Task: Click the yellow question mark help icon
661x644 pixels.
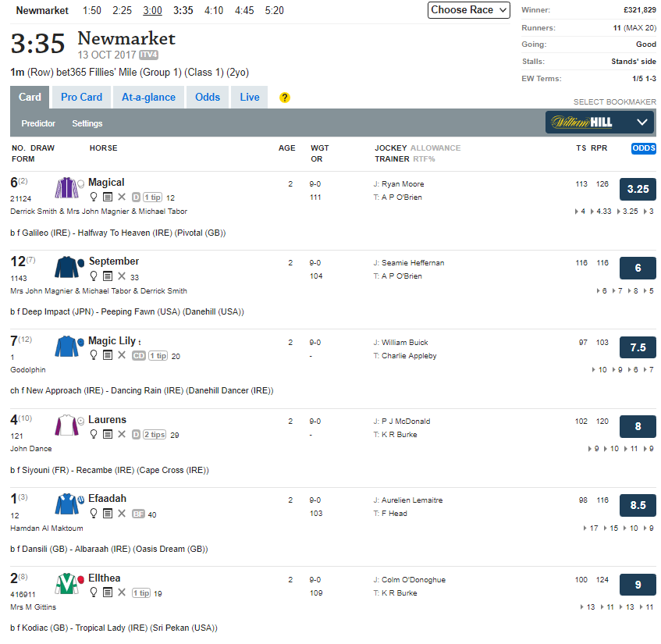Action: point(285,98)
